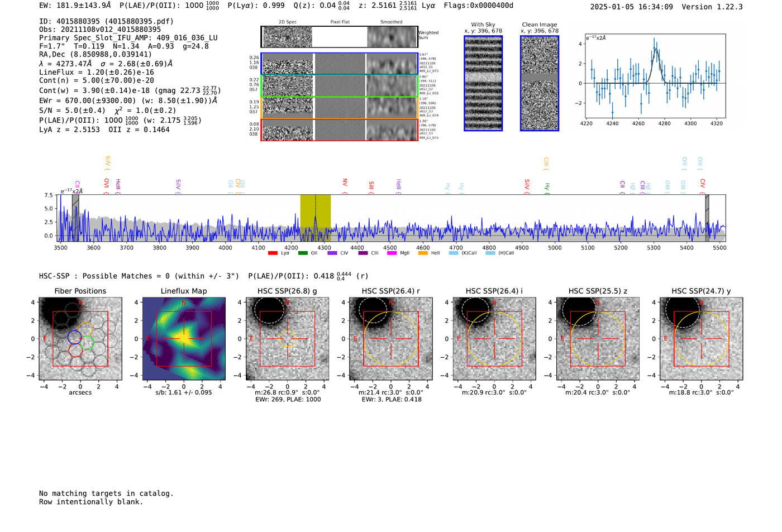The width and height of the screenshot is (782, 532).
Task: Select the red-bordered 2D spectrum row
Action: pyautogui.click(x=340, y=130)
